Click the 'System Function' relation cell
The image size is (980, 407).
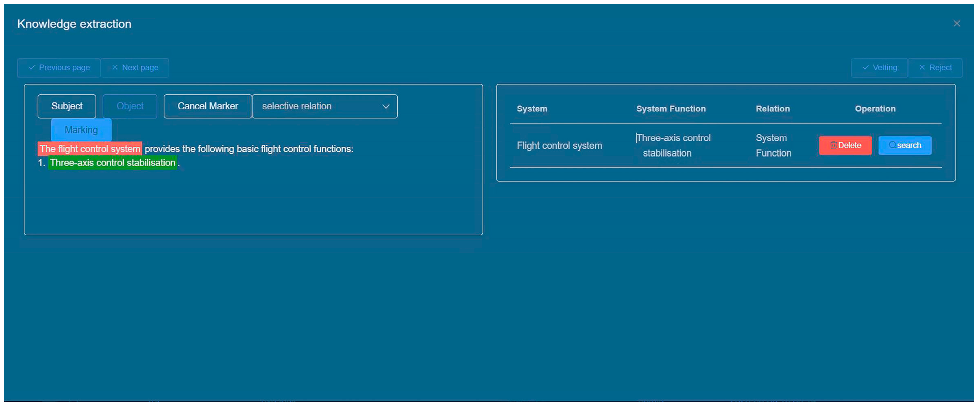pyautogui.click(x=773, y=146)
